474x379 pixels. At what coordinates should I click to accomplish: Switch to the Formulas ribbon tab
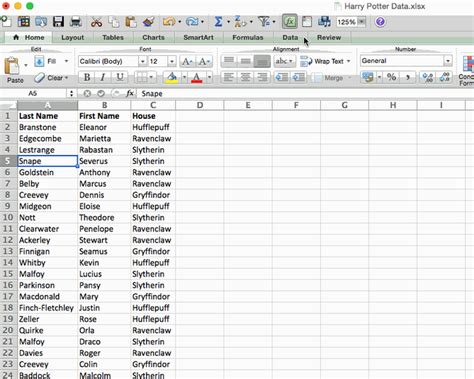click(x=248, y=37)
